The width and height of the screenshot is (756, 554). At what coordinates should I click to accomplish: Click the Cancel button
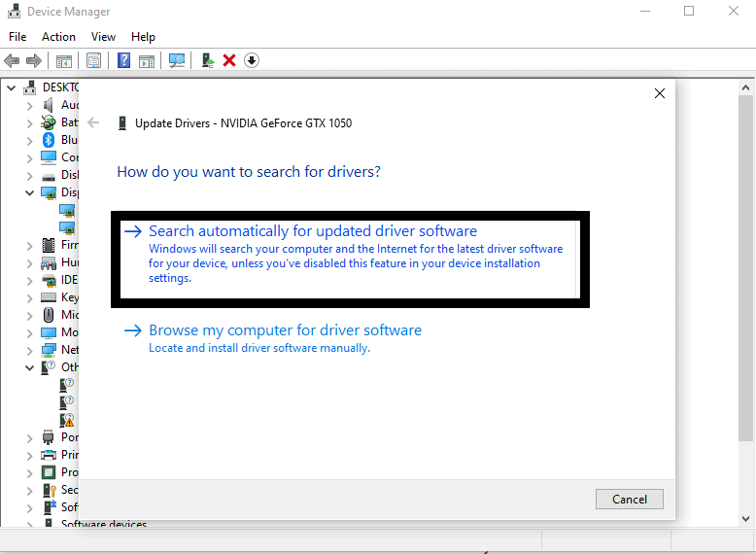pyautogui.click(x=630, y=499)
